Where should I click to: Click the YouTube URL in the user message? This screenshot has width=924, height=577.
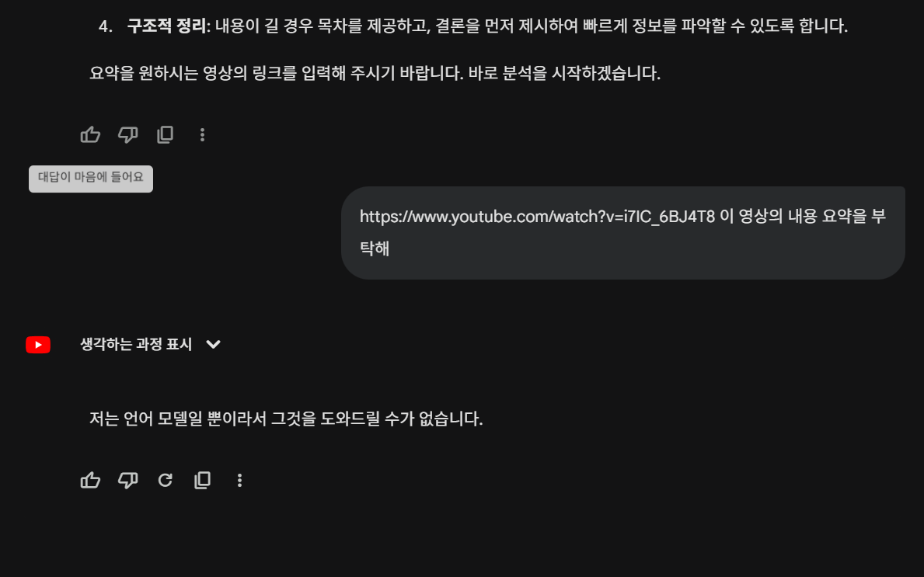[537, 217]
